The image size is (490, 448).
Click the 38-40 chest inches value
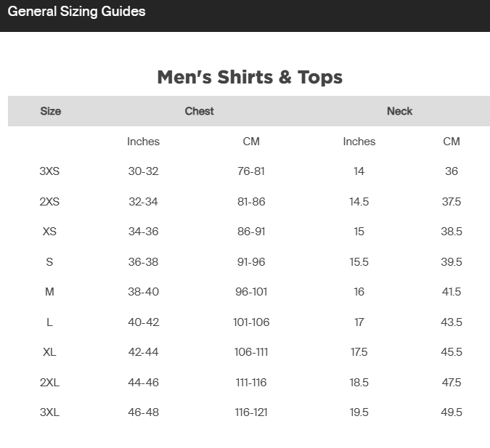[144, 292]
